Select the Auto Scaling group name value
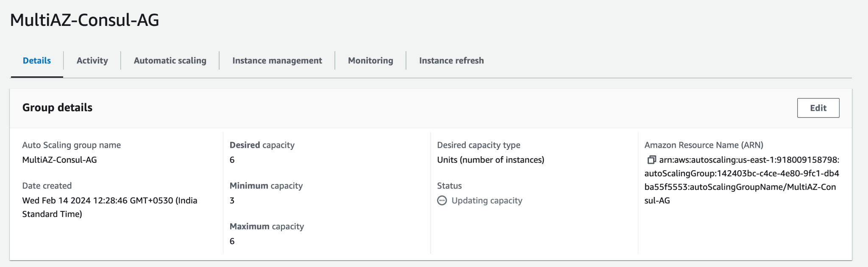Viewport: 868px width, 267px height. coord(59,160)
